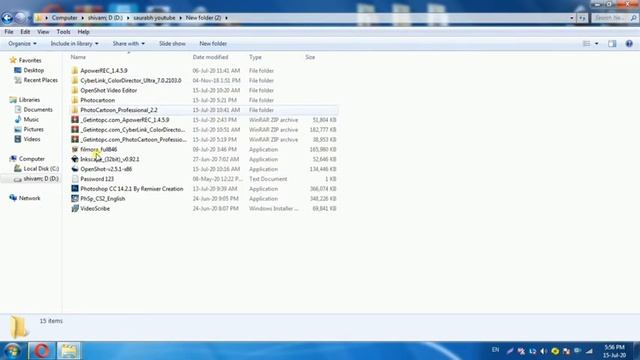
Task: Select PhotoCartoon_Professional_2.2 folder icon
Action: click(x=75, y=110)
